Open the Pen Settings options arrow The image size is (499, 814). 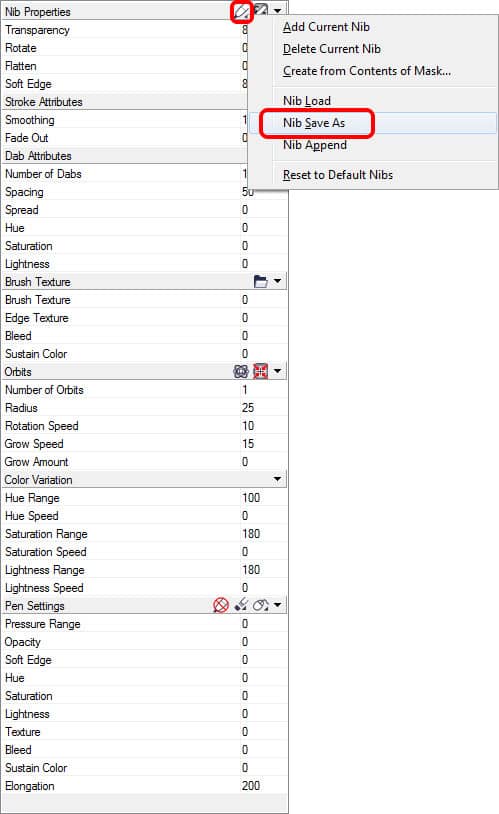[x=277, y=605]
